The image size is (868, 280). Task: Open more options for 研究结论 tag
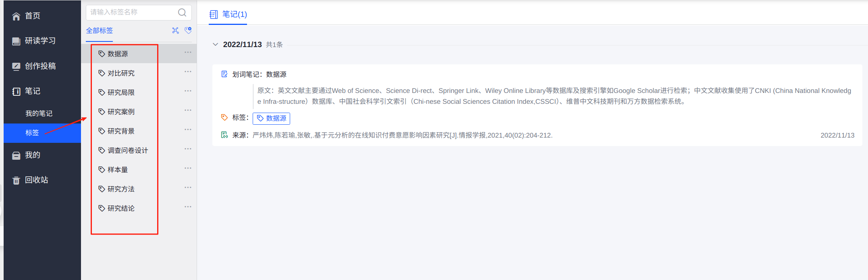pyautogui.click(x=188, y=207)
